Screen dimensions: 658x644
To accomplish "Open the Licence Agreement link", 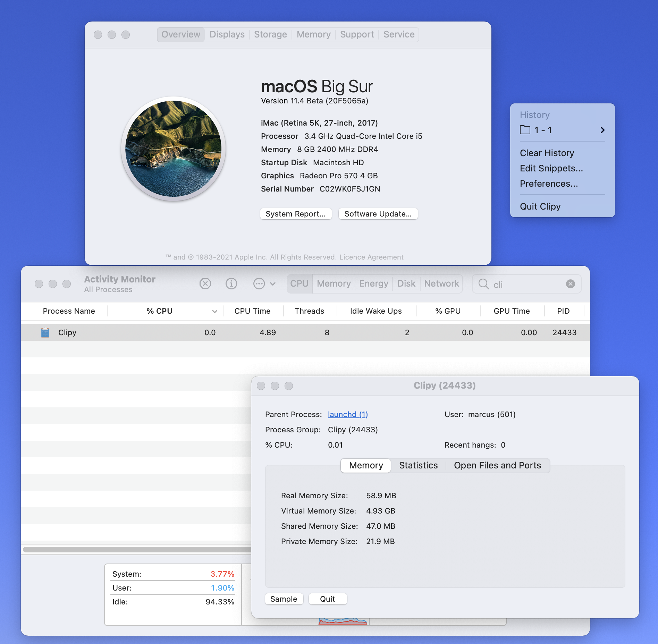I will (371, 257).
